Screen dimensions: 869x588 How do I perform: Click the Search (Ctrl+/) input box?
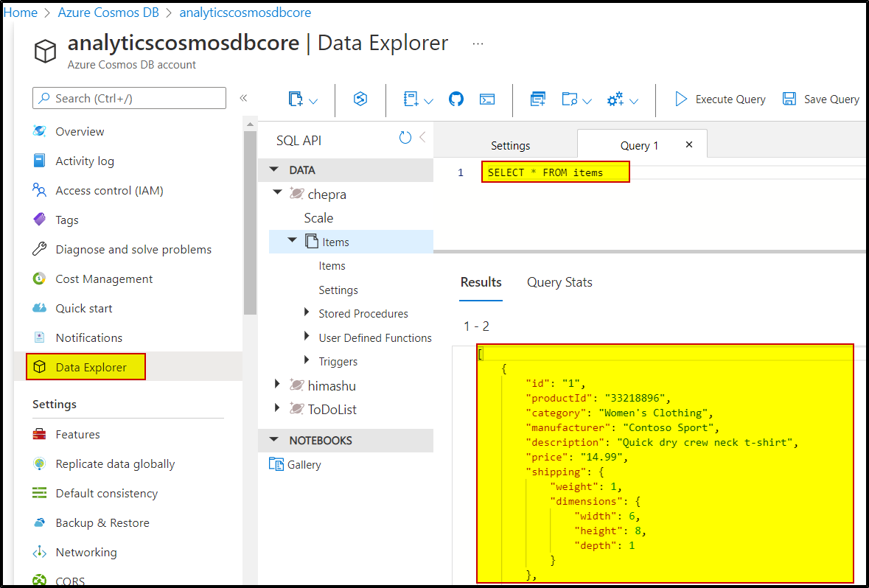[x=129, y=98]
